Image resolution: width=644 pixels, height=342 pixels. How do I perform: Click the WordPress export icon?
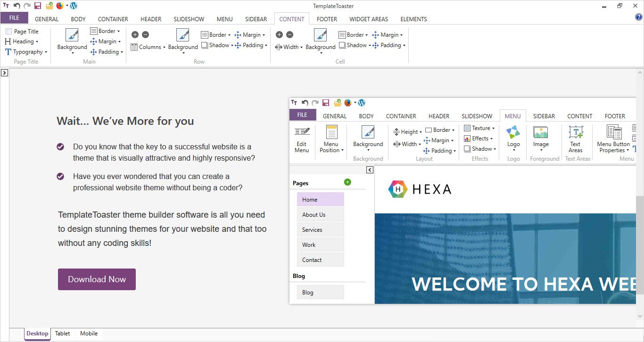point(74,6)
